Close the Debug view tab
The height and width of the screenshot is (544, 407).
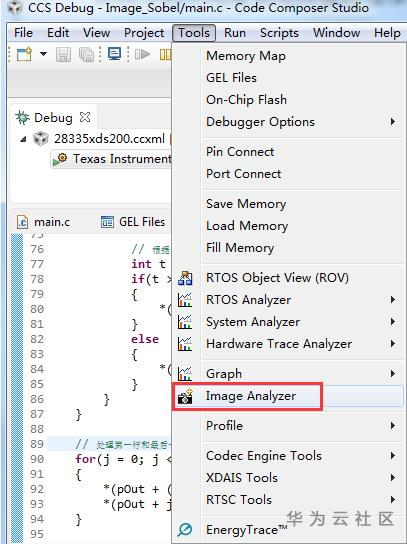(x=85, y=117)
